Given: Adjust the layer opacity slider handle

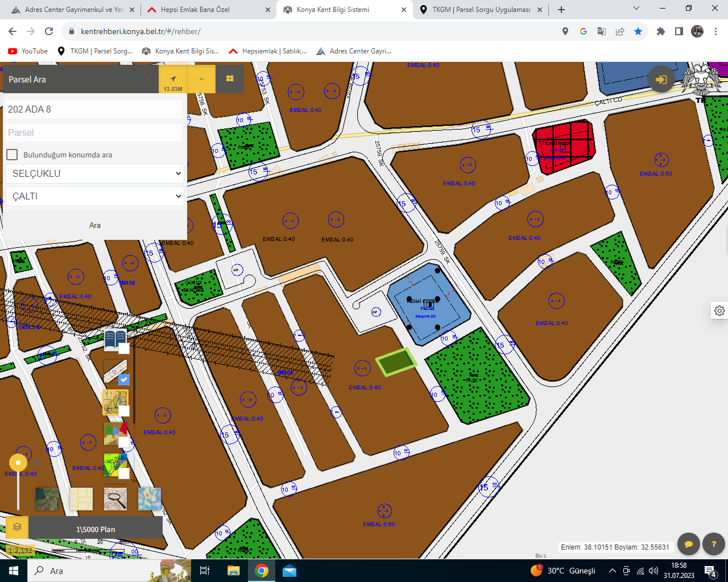Looking at the screenshot, I should (x=18, y=463).
